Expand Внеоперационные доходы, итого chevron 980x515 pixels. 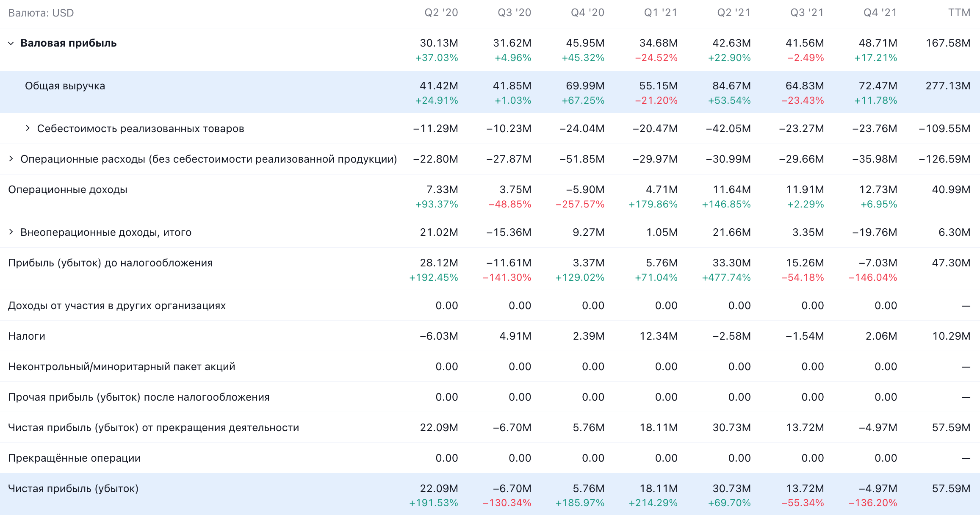point(11,232)
